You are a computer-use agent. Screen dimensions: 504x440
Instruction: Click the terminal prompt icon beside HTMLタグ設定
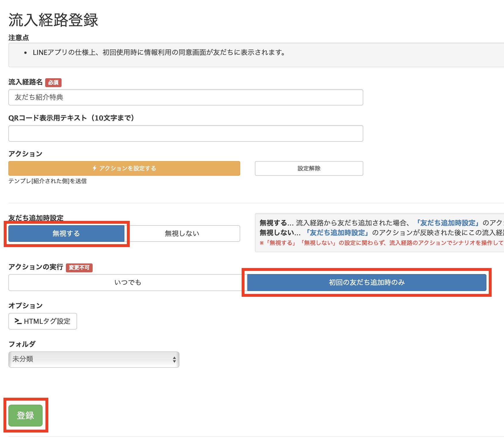(x=18, y=321)
